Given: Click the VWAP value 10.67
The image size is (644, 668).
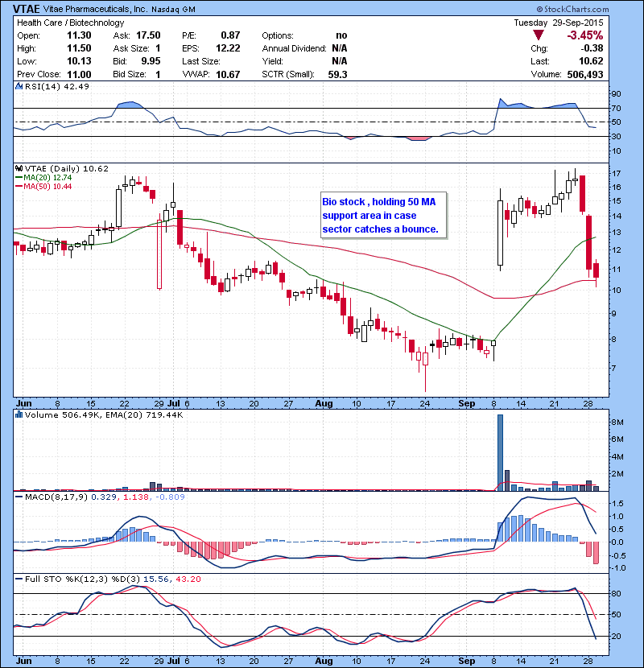Looking at the screenshot, I should click(228, 74).
